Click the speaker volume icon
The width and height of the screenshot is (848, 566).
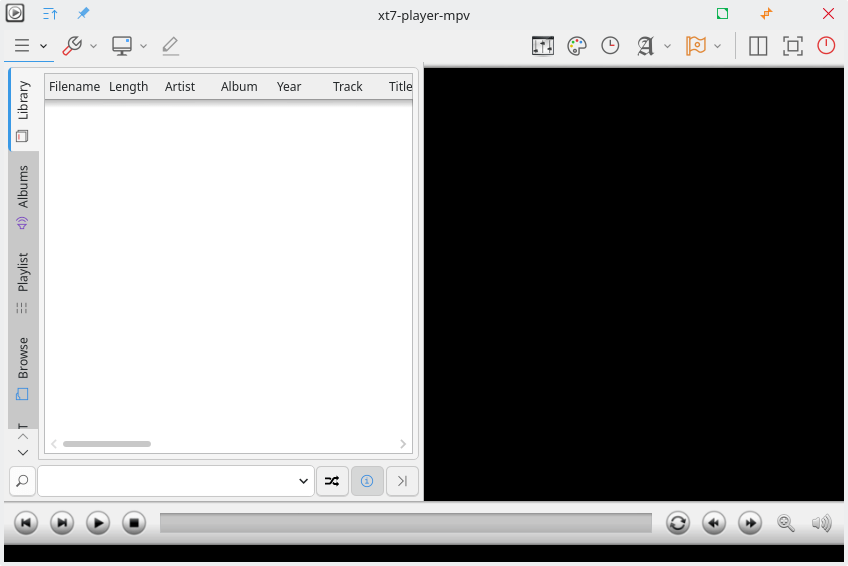(822, 523)
